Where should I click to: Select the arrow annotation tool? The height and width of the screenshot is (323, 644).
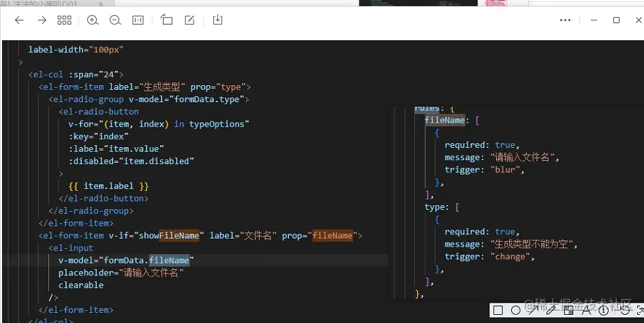coord(533,310)
